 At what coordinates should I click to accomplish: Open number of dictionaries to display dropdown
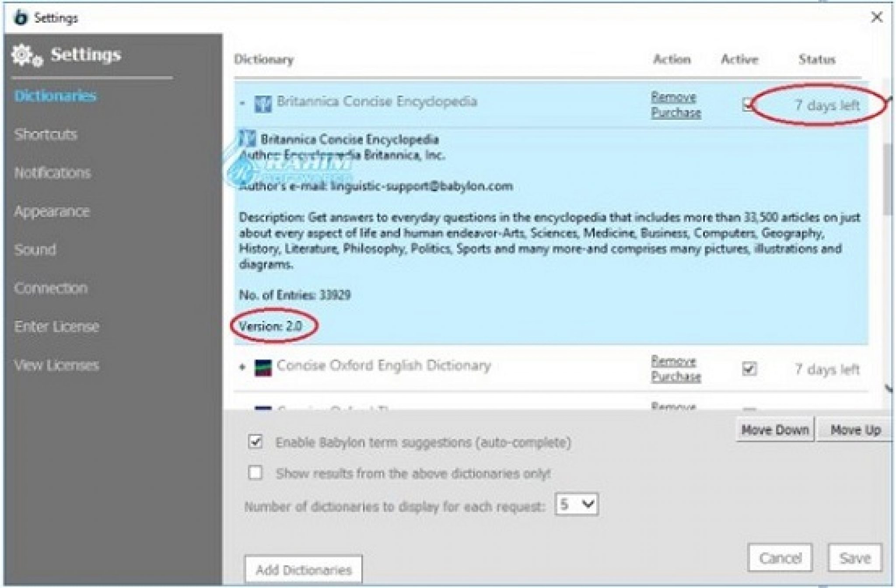(576, 504)
